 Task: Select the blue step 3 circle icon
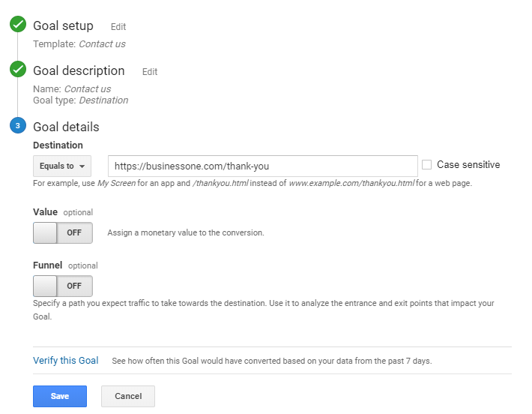tap(18, 126)
